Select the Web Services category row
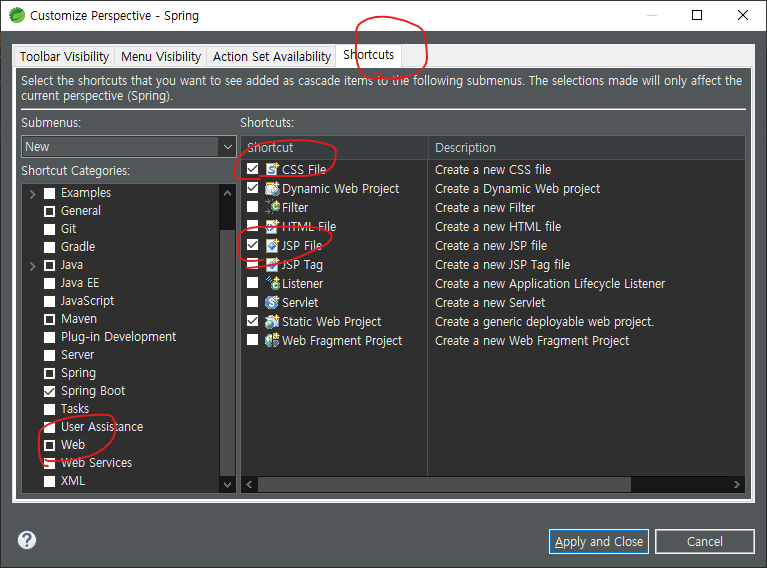This screenshot has height=568, width=767. tap(96, 463)
